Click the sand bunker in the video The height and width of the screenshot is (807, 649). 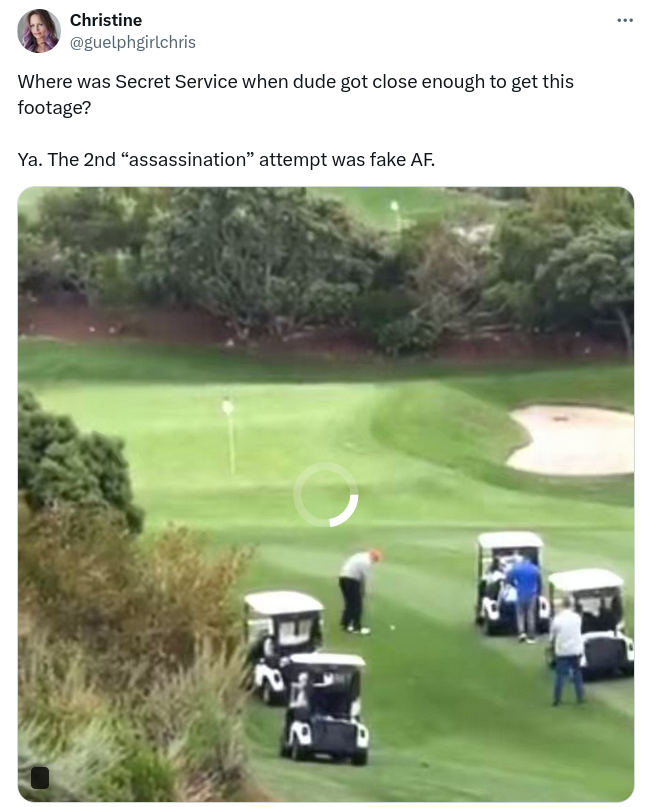[571, 440]
